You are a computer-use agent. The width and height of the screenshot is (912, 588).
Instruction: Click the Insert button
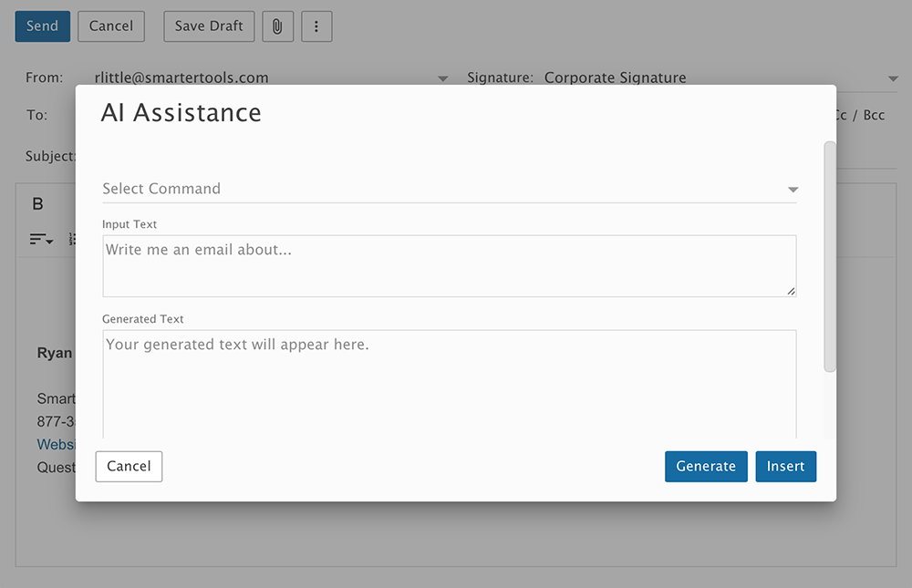coord(786,467)
